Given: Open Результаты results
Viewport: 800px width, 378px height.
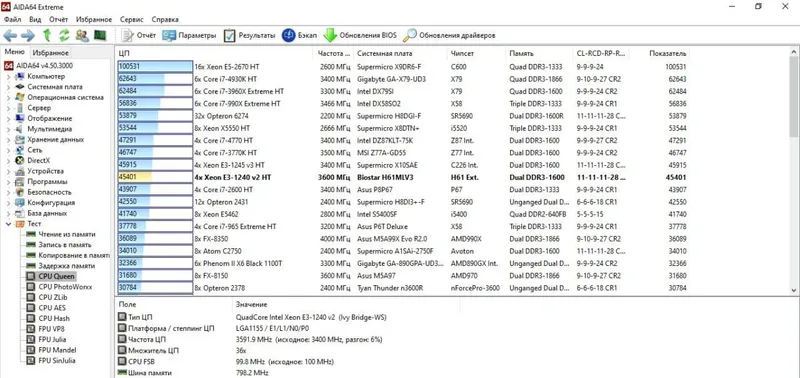Looking at the screenshot, I should 249,35.
